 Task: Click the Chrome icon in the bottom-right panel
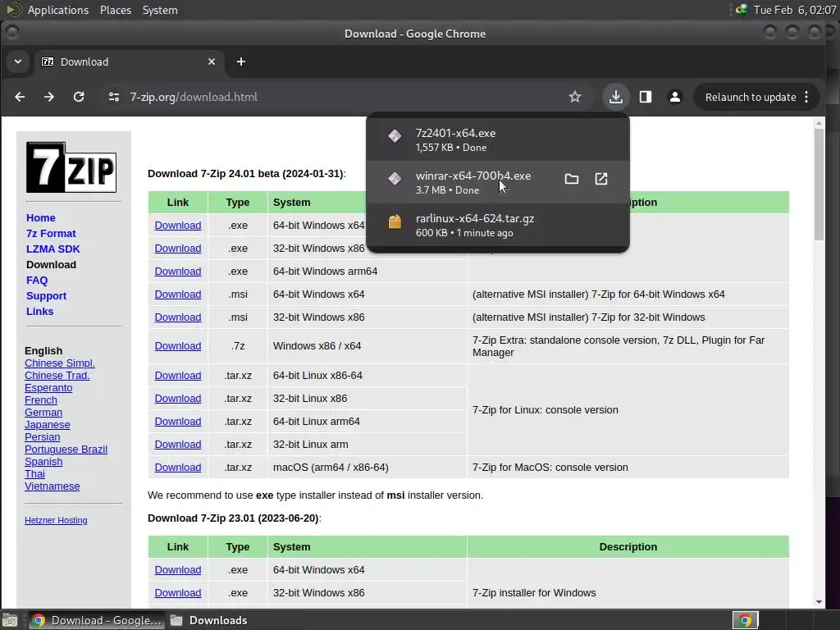tap(745, 620)
